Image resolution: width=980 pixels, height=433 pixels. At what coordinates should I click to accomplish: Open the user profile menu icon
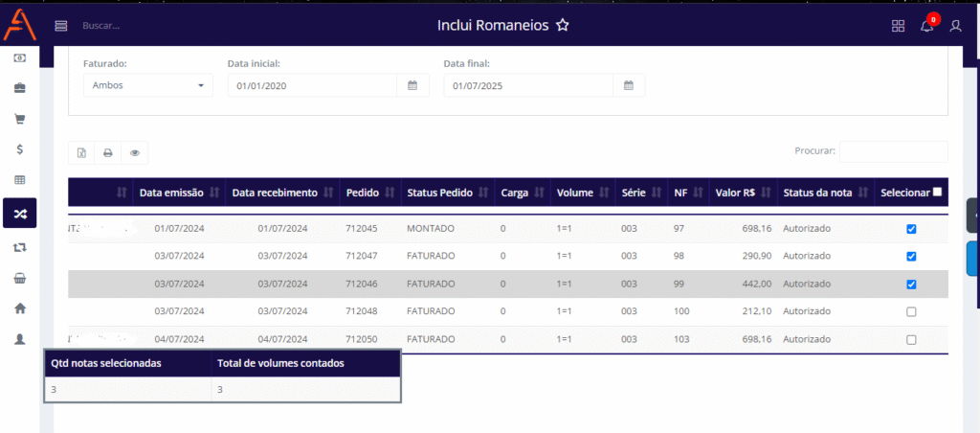[x=955, y=26]
